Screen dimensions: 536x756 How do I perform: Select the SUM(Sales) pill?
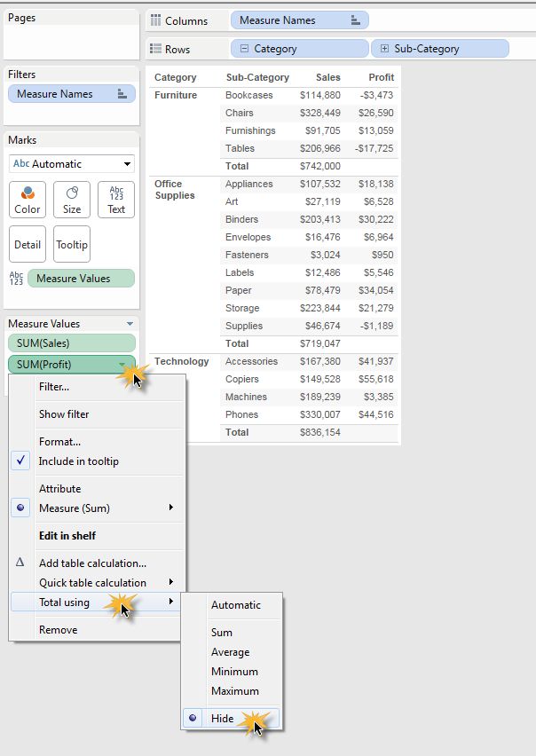point(72,343)
